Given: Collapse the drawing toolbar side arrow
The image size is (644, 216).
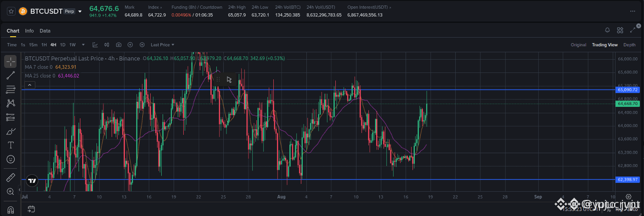Looking at the screenshot, I should tap(19, 190).
